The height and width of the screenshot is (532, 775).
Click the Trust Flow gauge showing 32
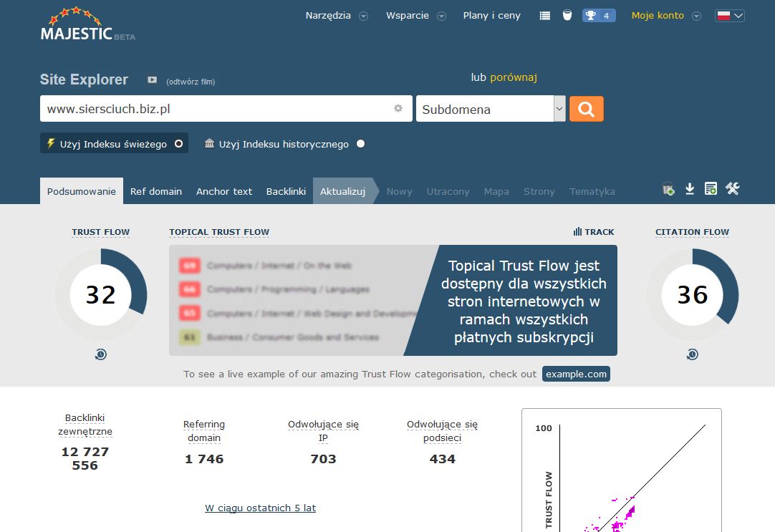pos(101,294)
